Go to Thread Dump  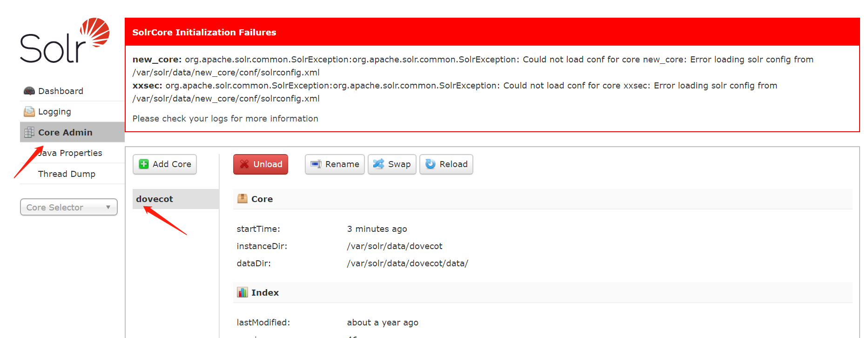[67, 174]
